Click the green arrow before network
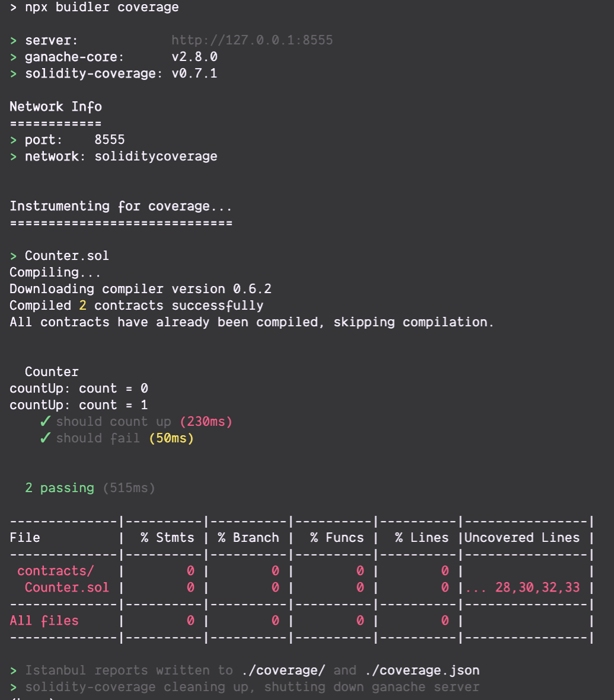 [14, 157]
